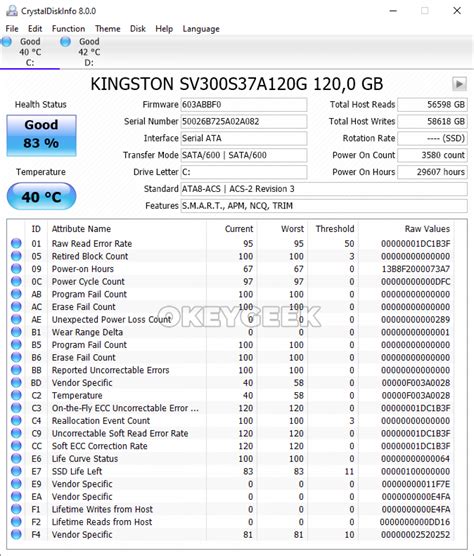
Task: Click status circle for SSD Life Left
Action: click(16, 471)
